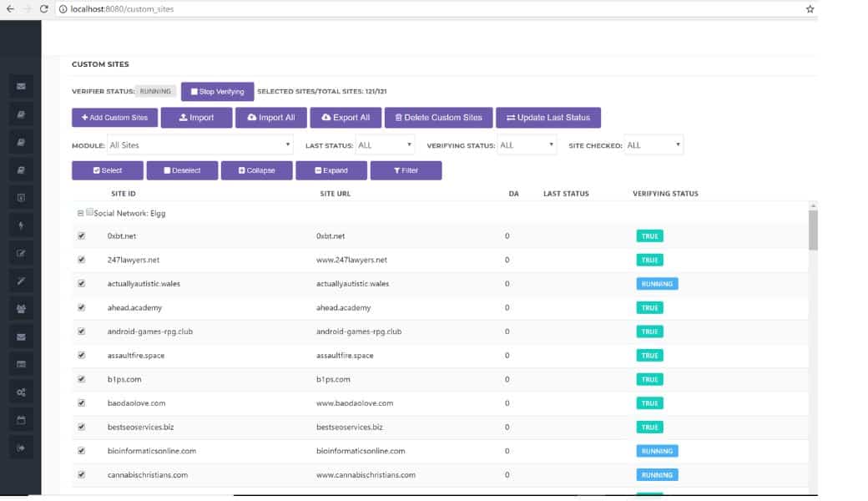The height and width of the screenshot is (501, 868).
Task: Click the SITE URL column header
Action: coord(335,194)
